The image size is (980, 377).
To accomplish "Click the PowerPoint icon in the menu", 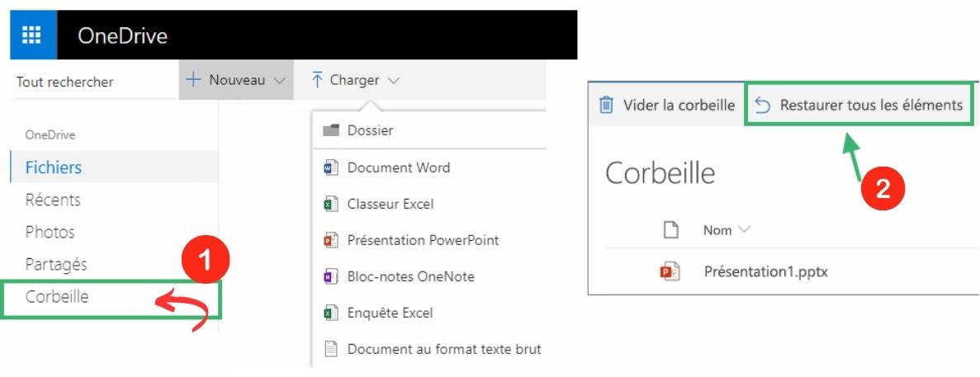I will tap(330, 240).
